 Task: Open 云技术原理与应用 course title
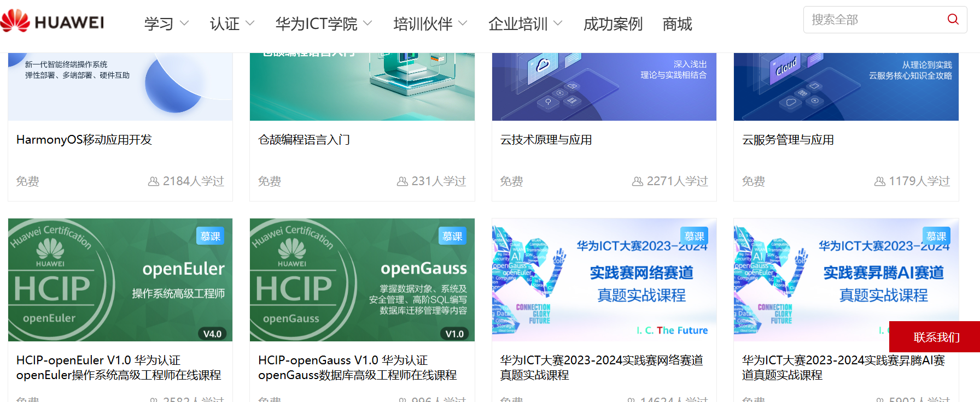(x=546, y=140)
